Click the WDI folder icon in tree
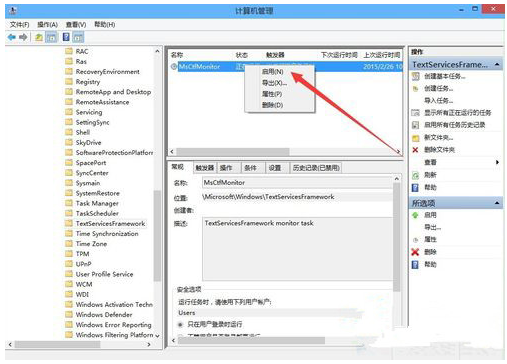 [x=69, y=294]
